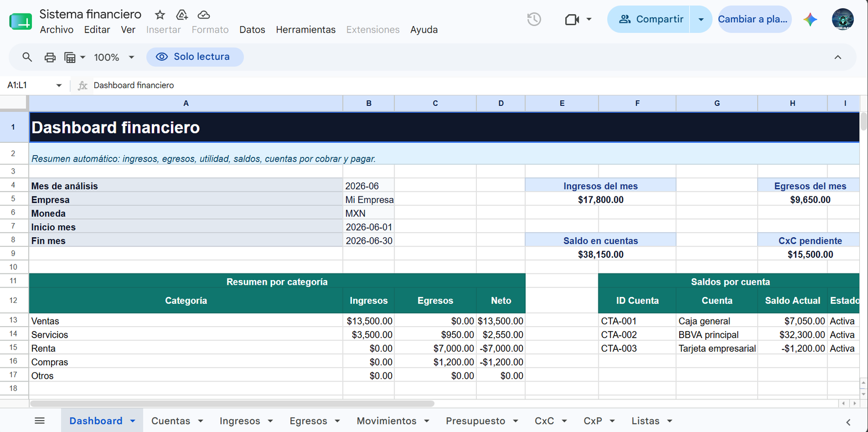Screen dimensions: 868x432
Task: Select the Tarjeta empresarial cell
Action: click(x=717, y=348)
